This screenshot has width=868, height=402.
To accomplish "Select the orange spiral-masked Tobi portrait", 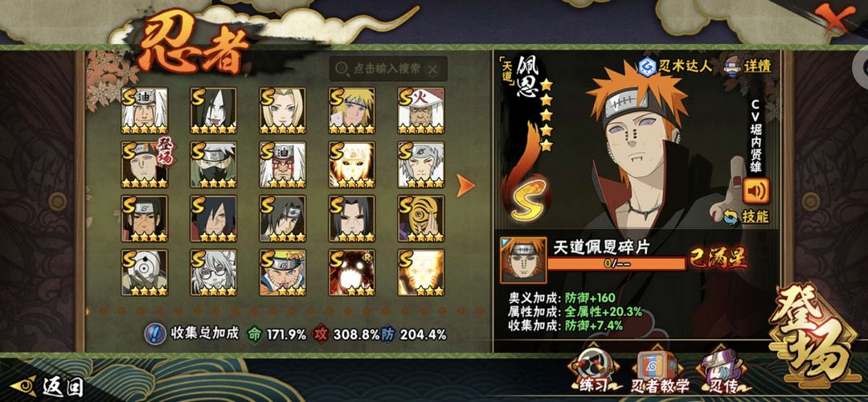I will (x=421, y=218).
